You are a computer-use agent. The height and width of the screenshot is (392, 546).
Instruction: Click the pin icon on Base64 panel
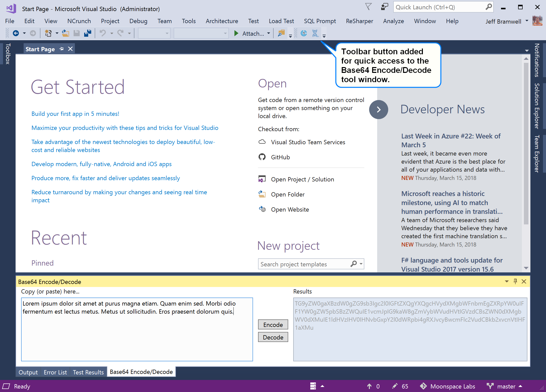[x=515, y=282]
